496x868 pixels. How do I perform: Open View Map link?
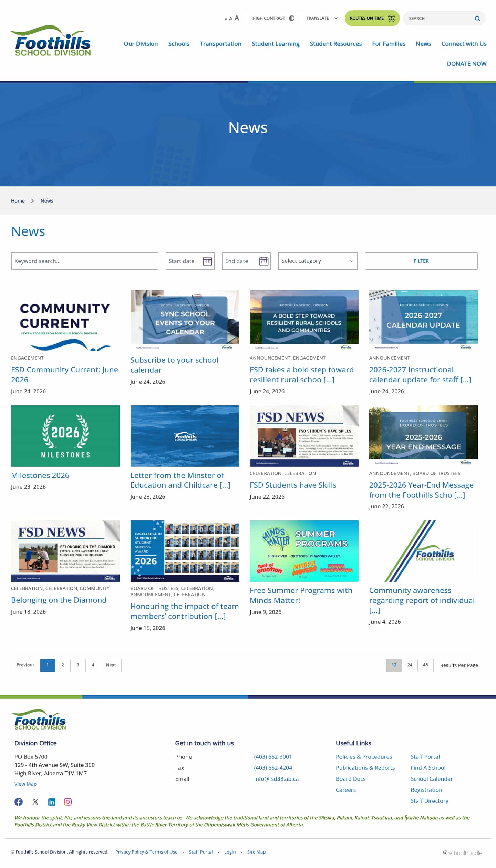point(25,784)
